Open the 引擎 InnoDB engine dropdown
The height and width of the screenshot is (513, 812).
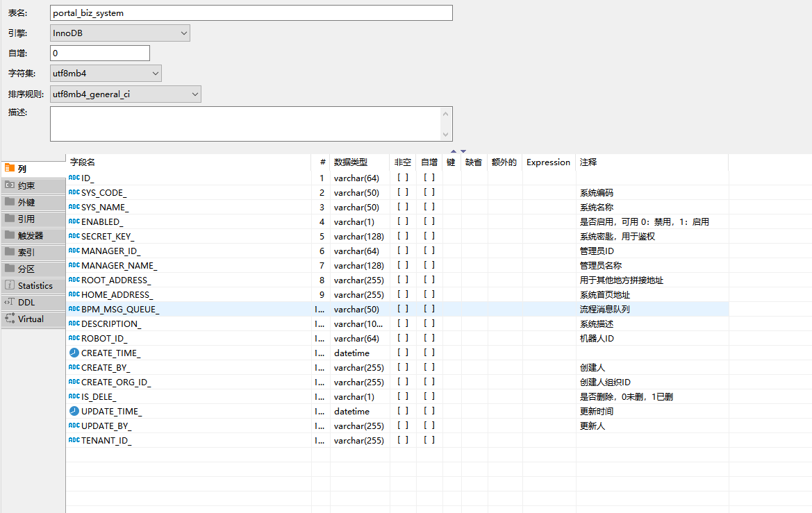tap(120, 33)
